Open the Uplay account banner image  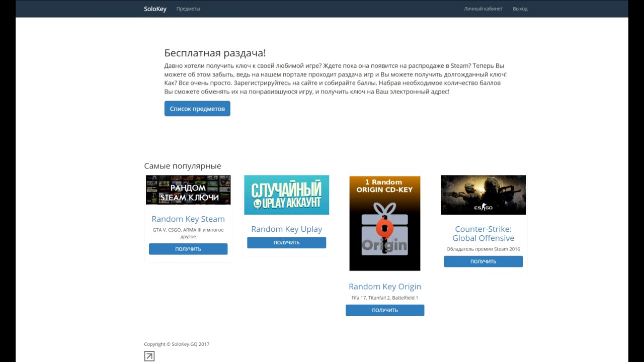coord(287,195)
